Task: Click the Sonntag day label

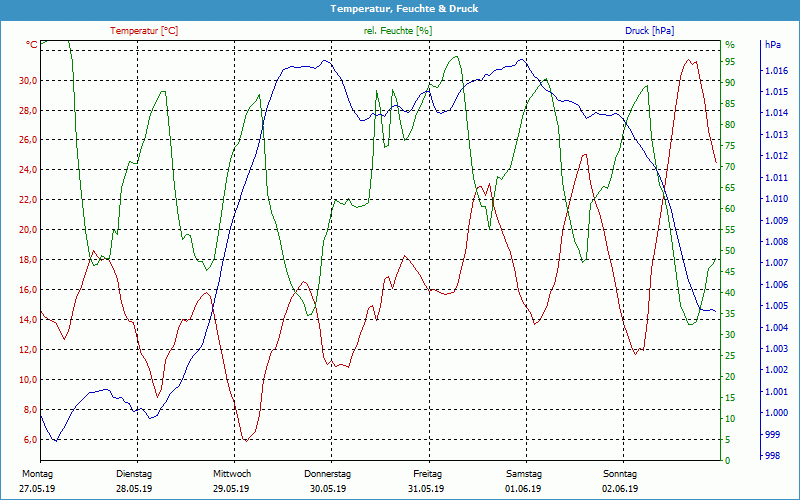Action: (620, 474)
